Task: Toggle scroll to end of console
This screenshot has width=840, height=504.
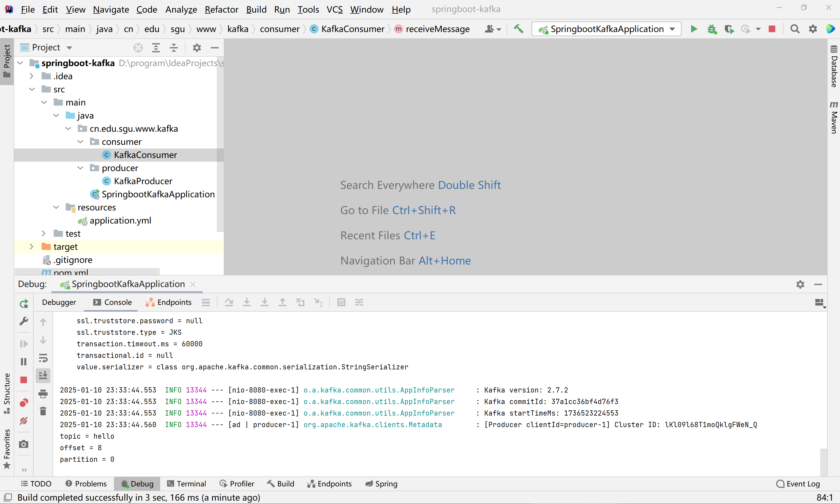Action: [x=43, y=375]
